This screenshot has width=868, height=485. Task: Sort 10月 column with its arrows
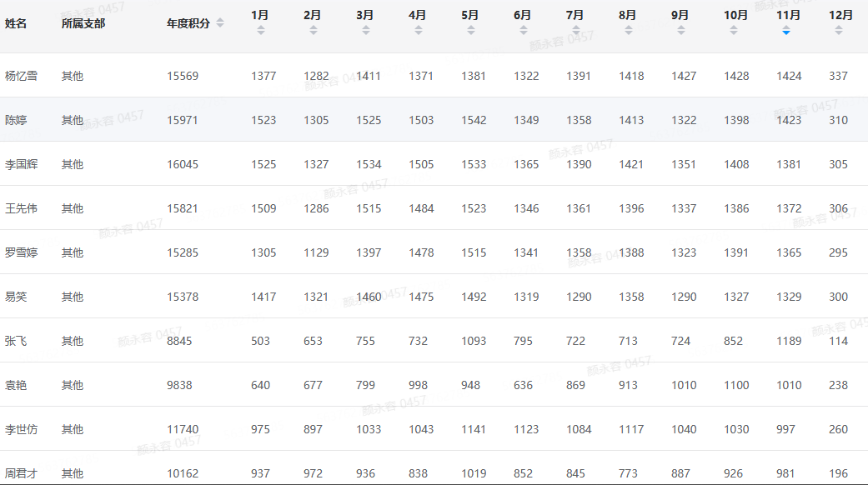(x=734, y=31)
